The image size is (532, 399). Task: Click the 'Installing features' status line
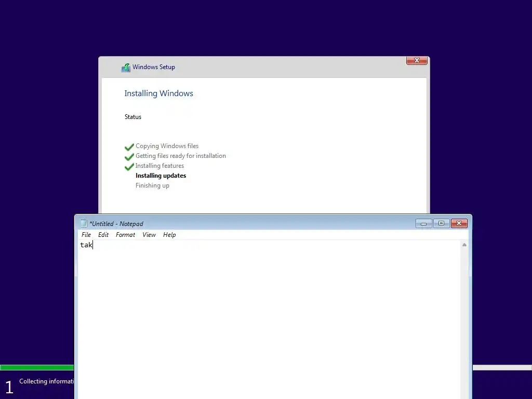pyautogui.click(x=159, y=166)
